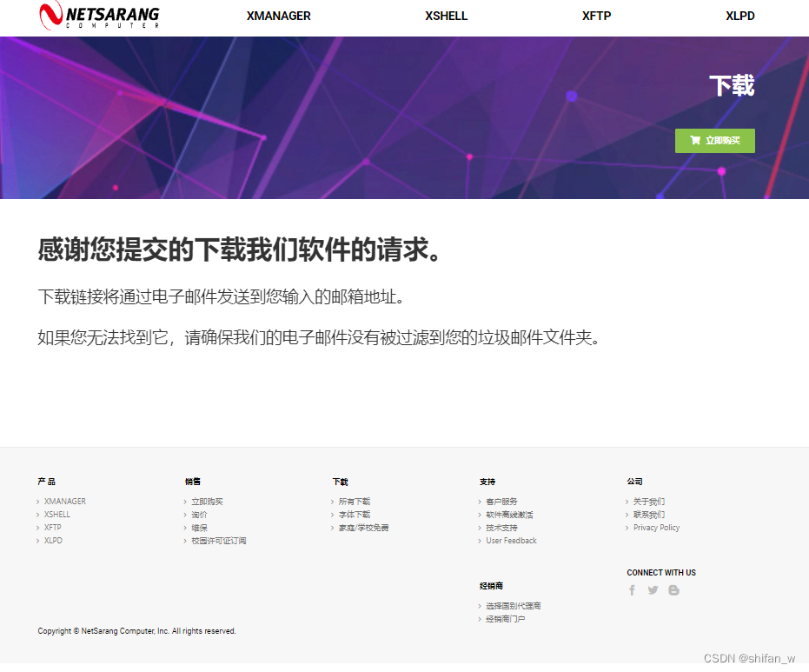Click the footer 销售 column heading
The width and height of the screenshot is (809, 672).
pyautogui.click(x=193, y=482)
